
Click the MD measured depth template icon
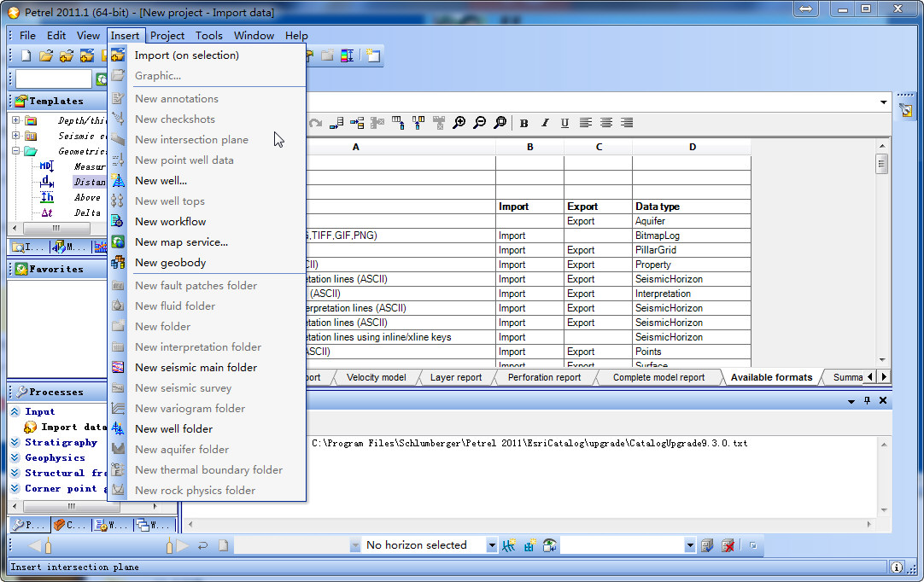tap(47, 166)
